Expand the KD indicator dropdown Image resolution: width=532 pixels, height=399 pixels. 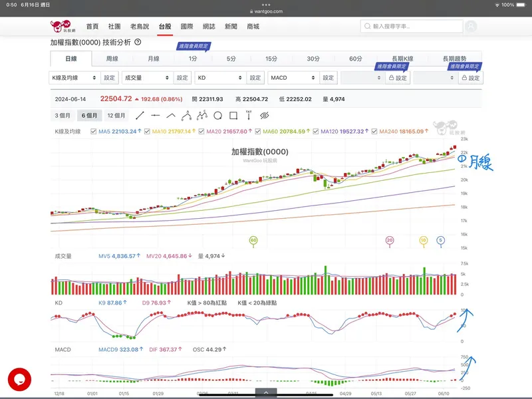coord(220,78)
